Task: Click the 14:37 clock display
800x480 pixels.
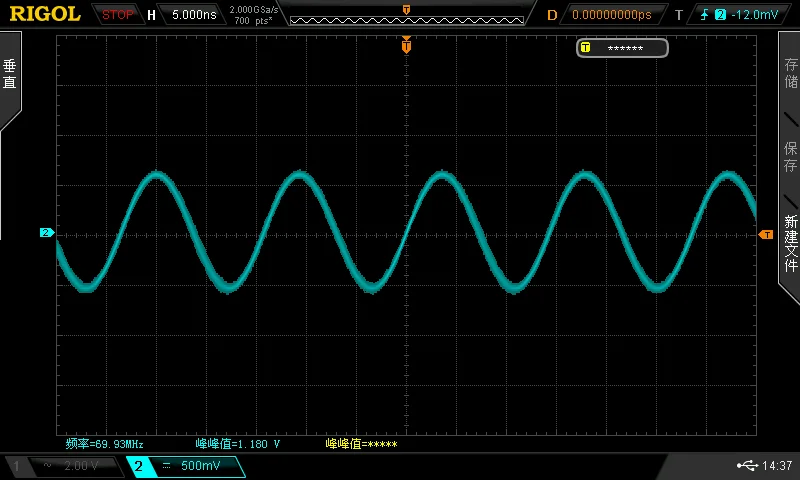Action: [777, 466]
